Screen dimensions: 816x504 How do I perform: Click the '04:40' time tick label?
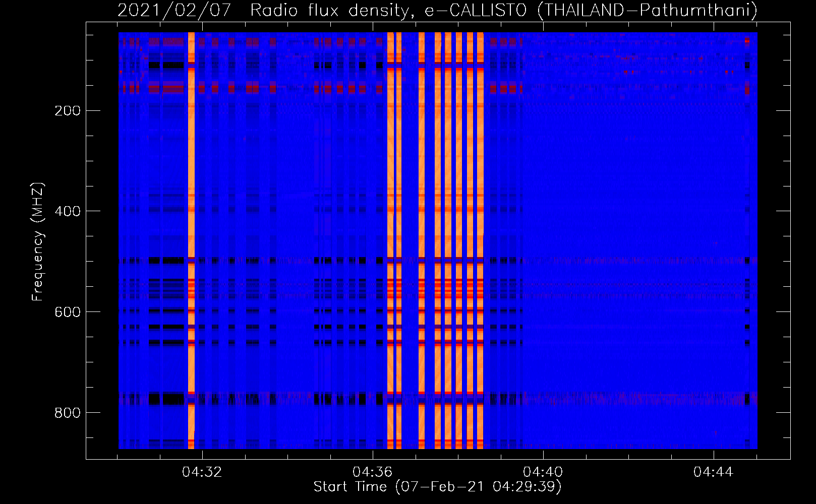tap(543, 472)
